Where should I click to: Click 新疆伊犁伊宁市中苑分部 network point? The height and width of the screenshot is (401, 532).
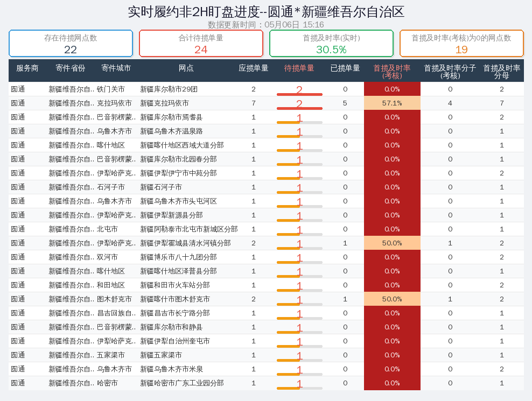pos(178,173)
